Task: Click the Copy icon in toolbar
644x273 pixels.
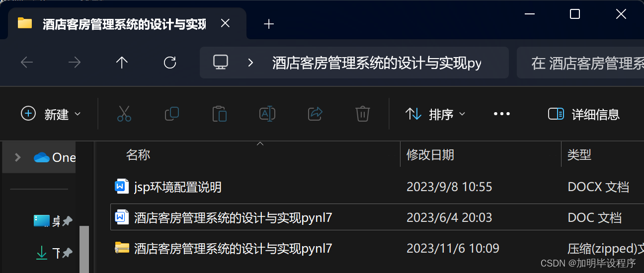Action: point(172,114)
